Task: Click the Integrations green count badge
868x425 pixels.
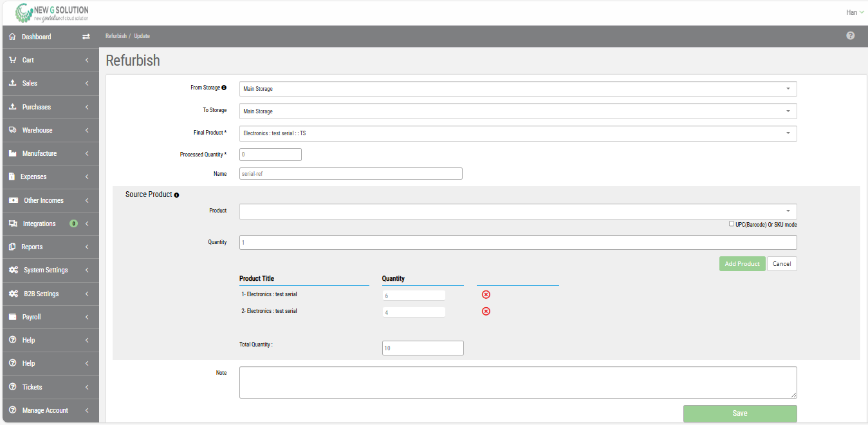Action: coord(73,223)
